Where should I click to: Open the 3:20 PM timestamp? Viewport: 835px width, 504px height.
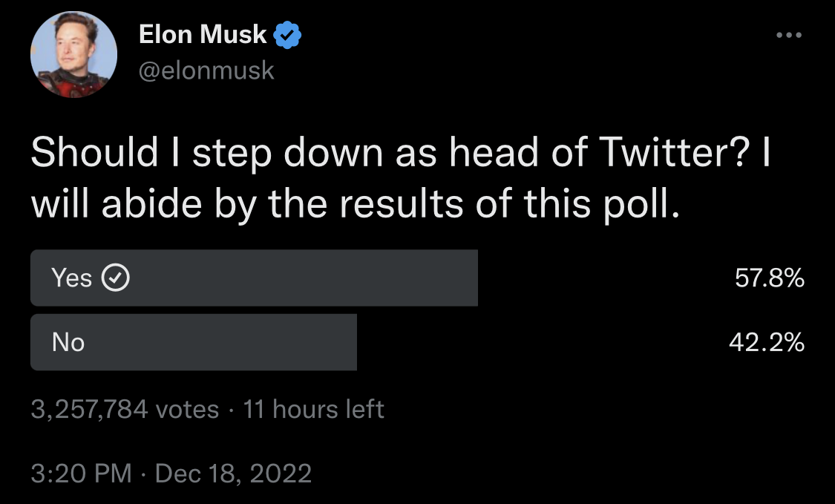(x=81, y=473)
